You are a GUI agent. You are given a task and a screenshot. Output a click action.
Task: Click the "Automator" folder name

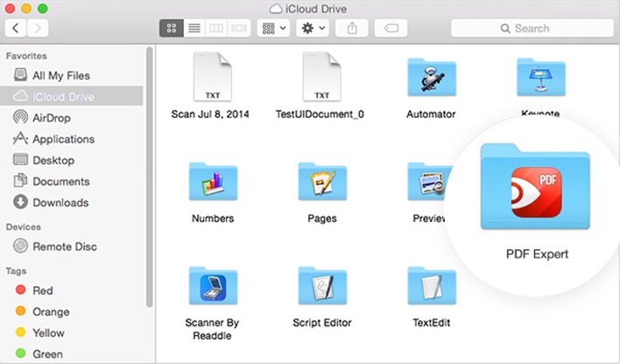(x=431, y=115)
